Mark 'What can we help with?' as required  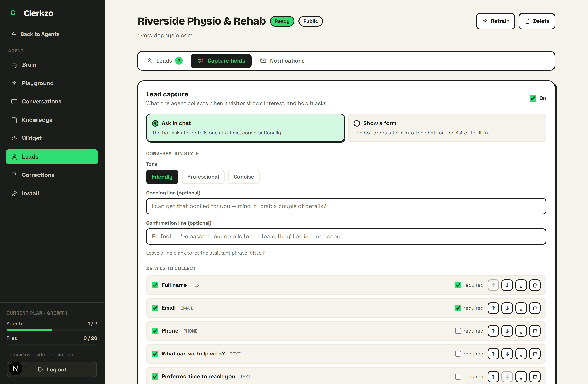point(458,354)
